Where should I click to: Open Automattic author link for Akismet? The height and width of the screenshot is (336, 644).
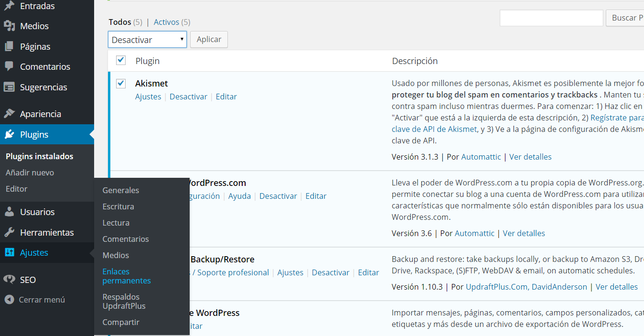481,157
